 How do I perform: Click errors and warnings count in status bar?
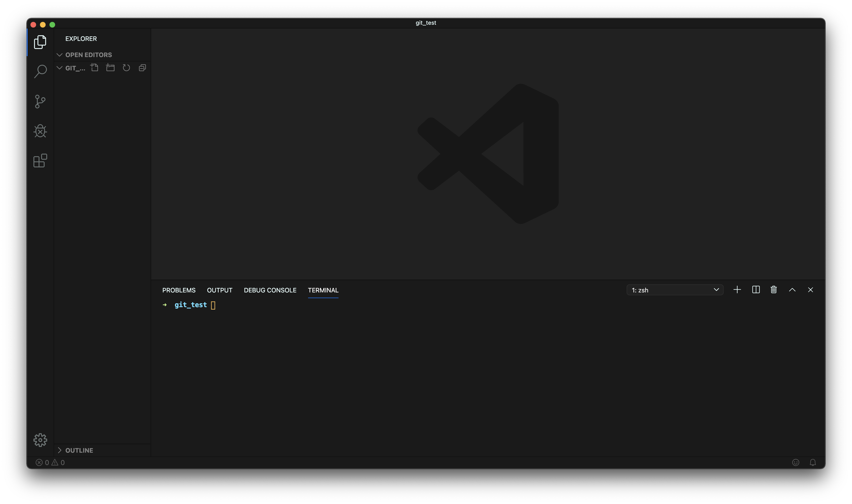tap(50, 463)
